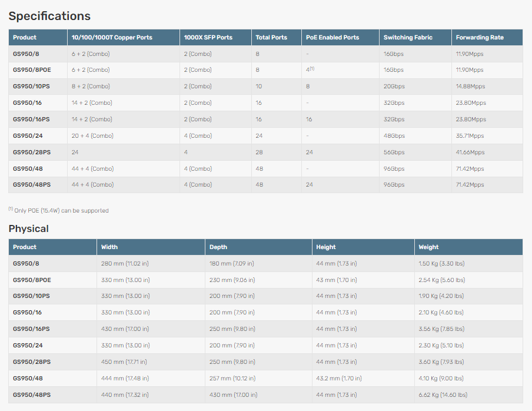The width and height of the screenshot is (532, 411).
Task: Click the 10/100/1000T Copper Ports column header
Action: click(x=112, y=37)
